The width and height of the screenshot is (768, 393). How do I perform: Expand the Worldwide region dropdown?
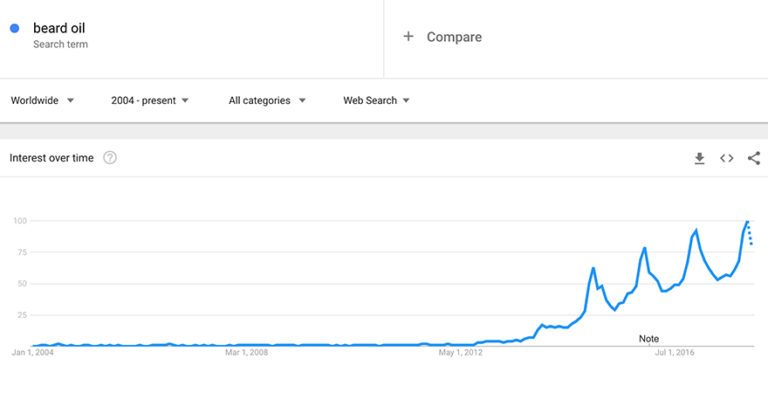pyautogui.click(x=42, y=100)
